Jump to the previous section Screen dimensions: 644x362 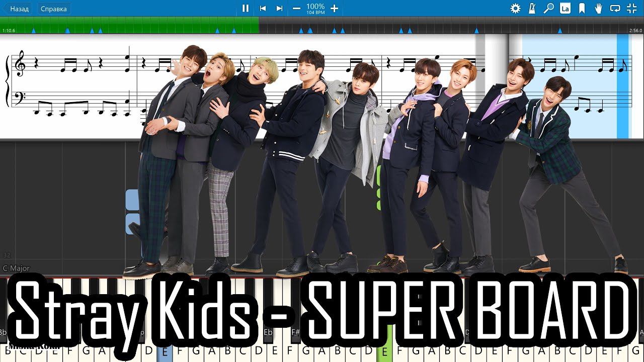263,8
